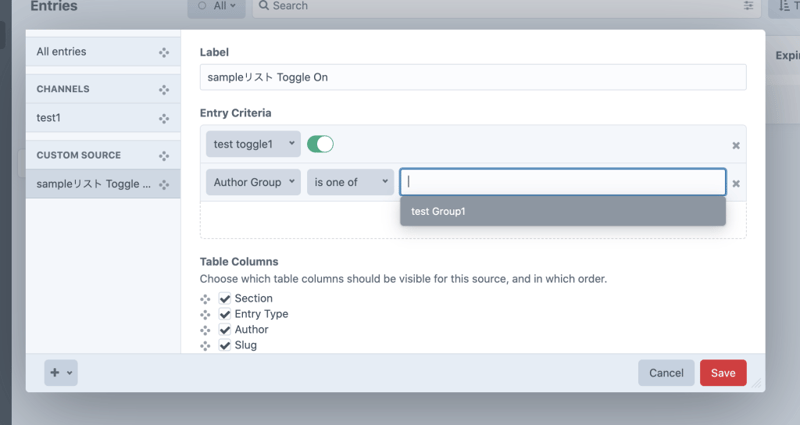Click reorder handle beside Section column
Viewport: 800px width, 425px height.
click(206, 299)
